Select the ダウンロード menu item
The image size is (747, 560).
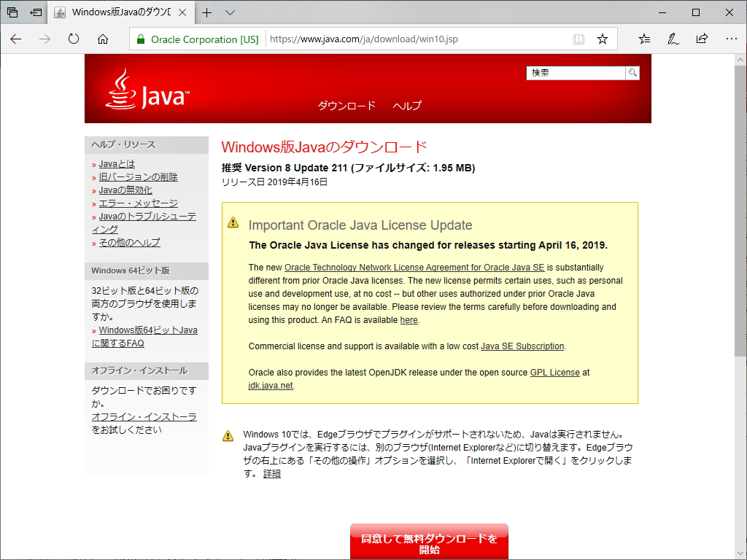pyautogui.click(x=347, y=106)
